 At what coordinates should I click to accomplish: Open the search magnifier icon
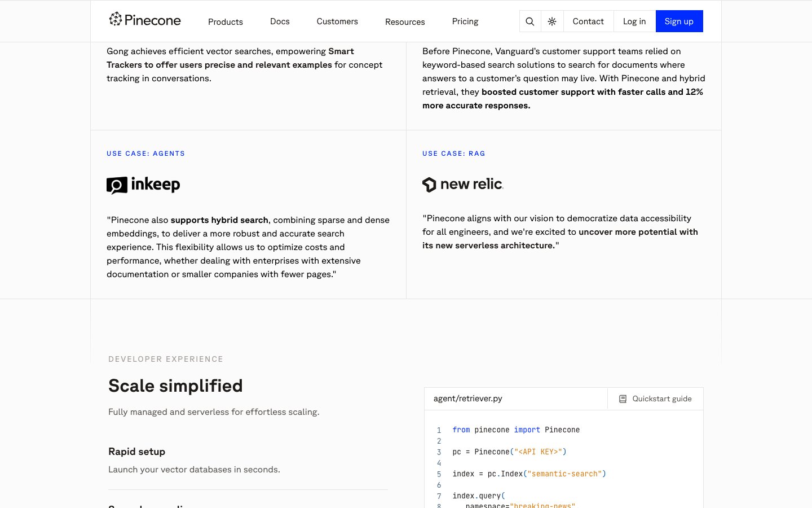tap(529, 21)
